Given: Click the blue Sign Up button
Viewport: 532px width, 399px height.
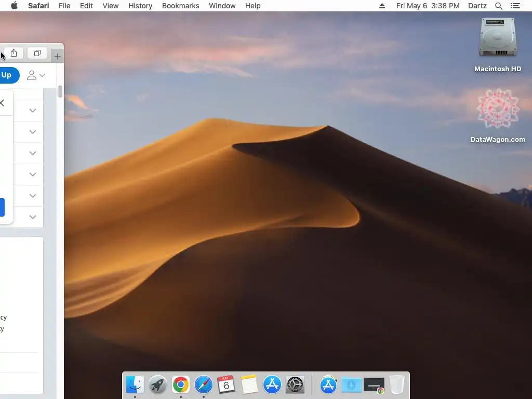Looking at the screenshot, I should (9, 75).
